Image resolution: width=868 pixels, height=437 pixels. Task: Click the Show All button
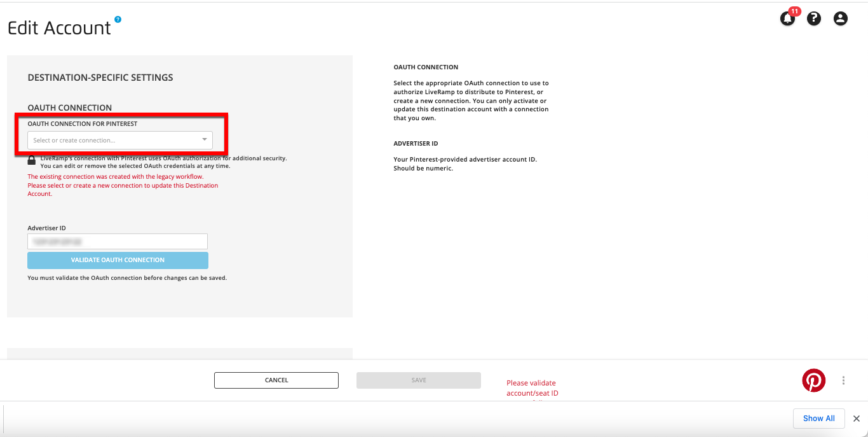click(x=819, y=419)
